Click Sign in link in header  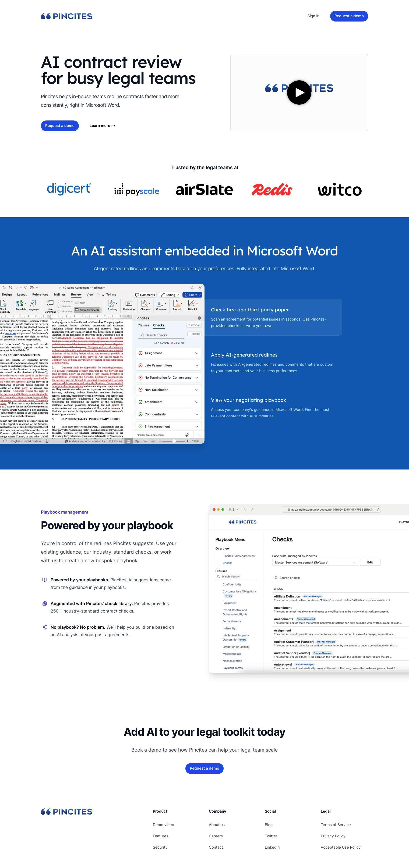tap(313, 16)
